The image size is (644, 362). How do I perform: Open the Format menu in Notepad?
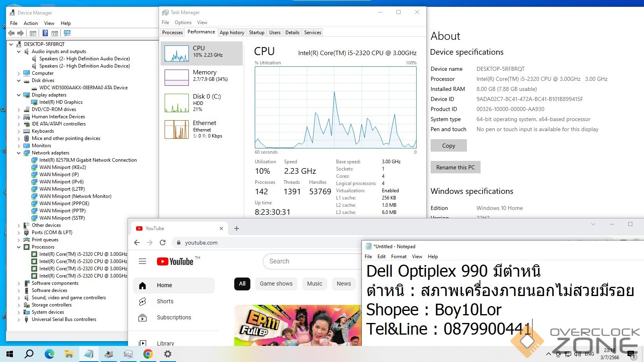click(398, 257)
